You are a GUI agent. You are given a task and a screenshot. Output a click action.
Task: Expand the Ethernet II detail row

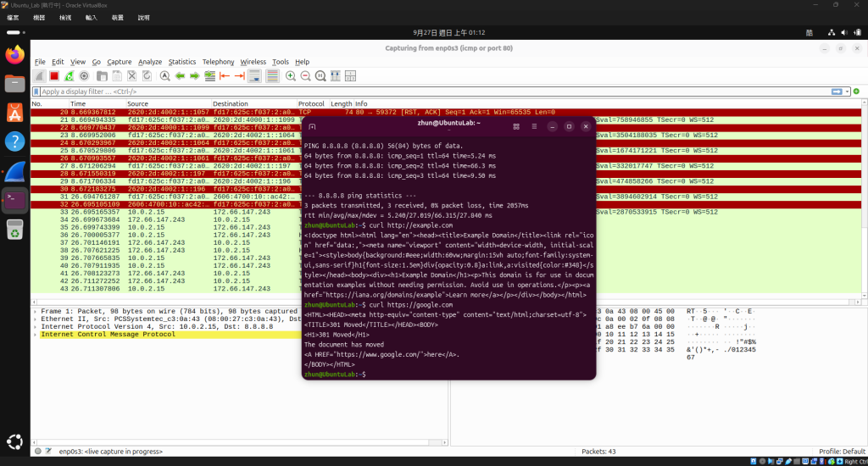35,319
